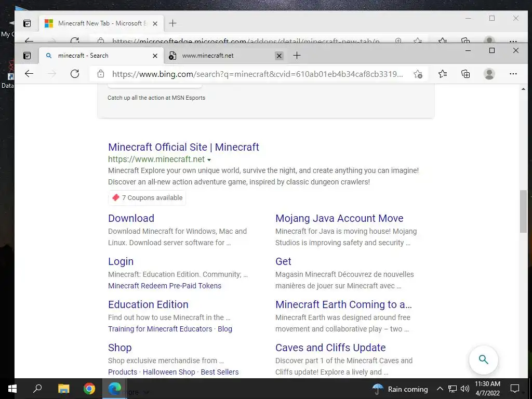
Task: Open the Favorites list in front window
Action: [443, 74]
